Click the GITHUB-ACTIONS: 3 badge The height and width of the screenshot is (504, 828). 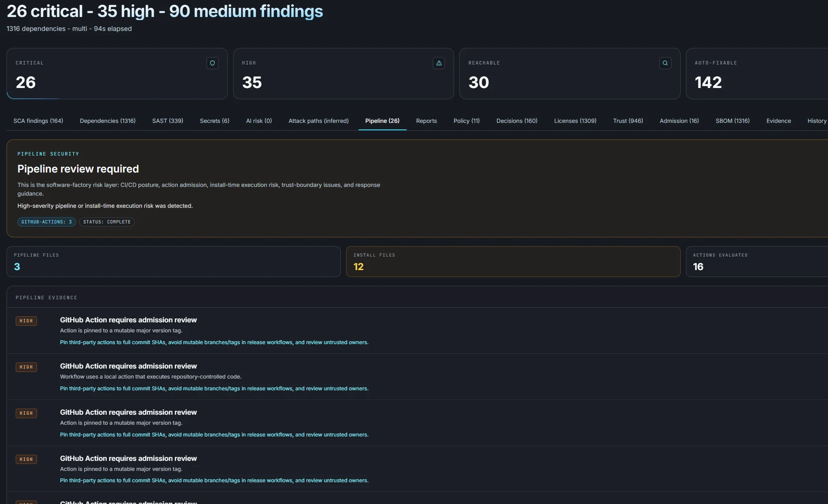(x=47, y=222)
